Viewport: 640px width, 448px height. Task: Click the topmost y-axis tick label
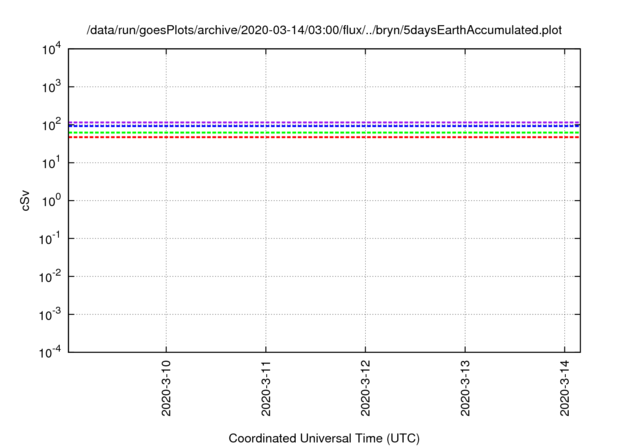pos(52,50)
